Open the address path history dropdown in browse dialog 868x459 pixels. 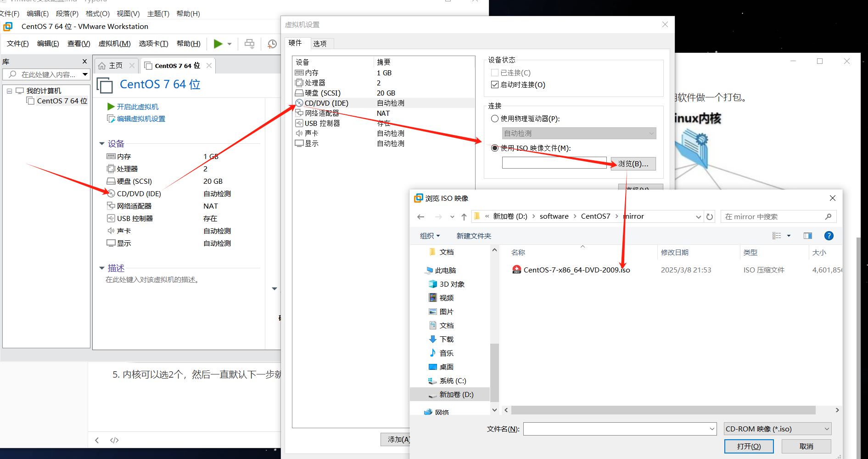tap(699, 216)
